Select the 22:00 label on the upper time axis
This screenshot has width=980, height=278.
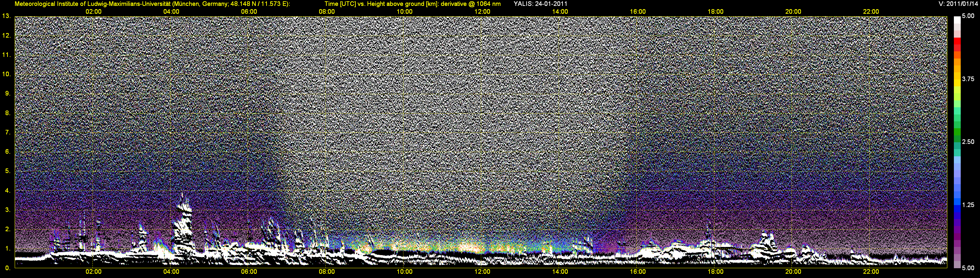[x=871, y=12]
